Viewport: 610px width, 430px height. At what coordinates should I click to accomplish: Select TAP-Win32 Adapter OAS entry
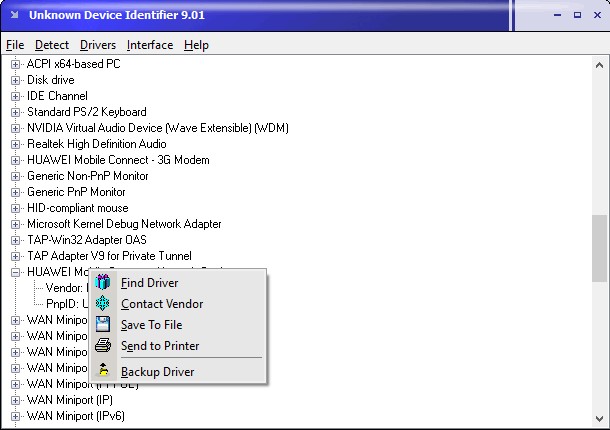87,240
